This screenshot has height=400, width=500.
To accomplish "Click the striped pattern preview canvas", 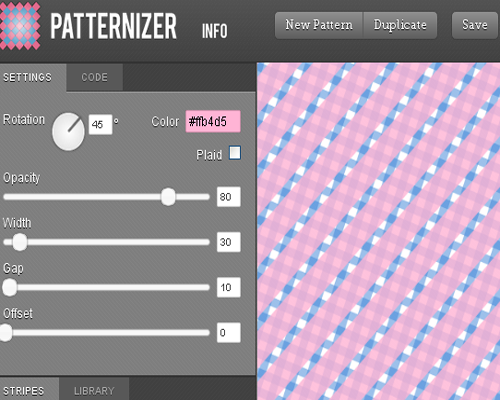I will coord(379,231).
